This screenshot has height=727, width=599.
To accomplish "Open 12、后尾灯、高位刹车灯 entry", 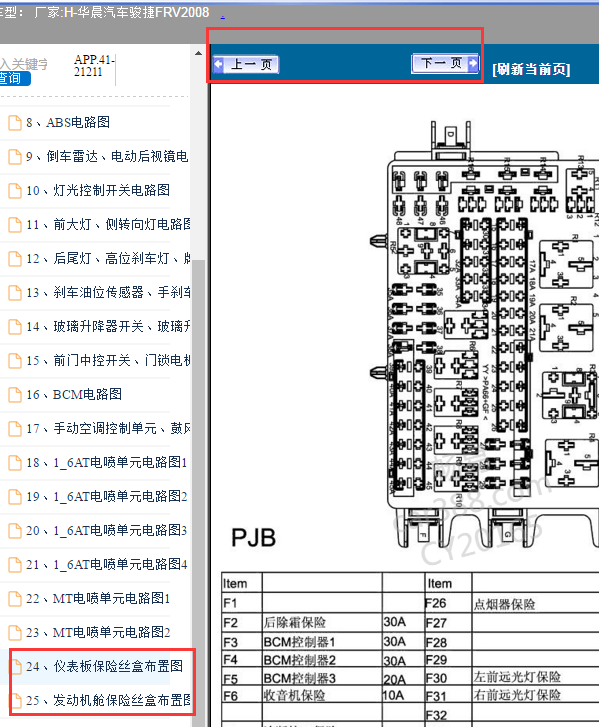I will click(108, 258).
